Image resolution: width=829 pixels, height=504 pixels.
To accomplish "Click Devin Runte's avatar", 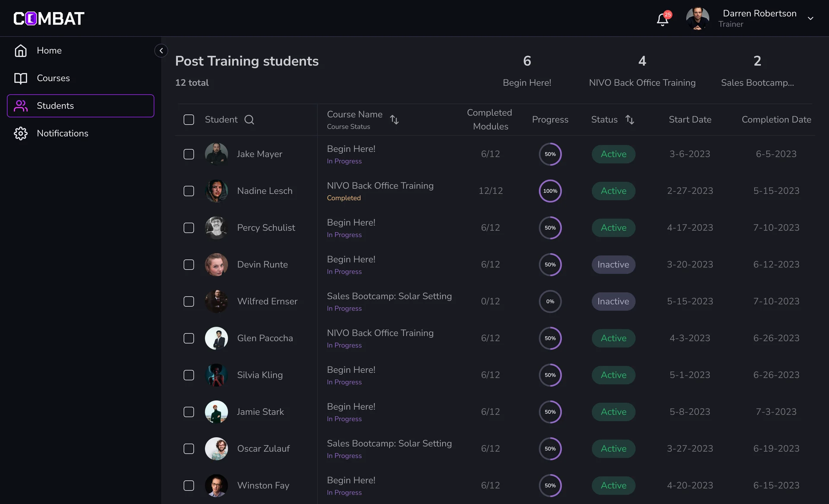I will 216,265.
